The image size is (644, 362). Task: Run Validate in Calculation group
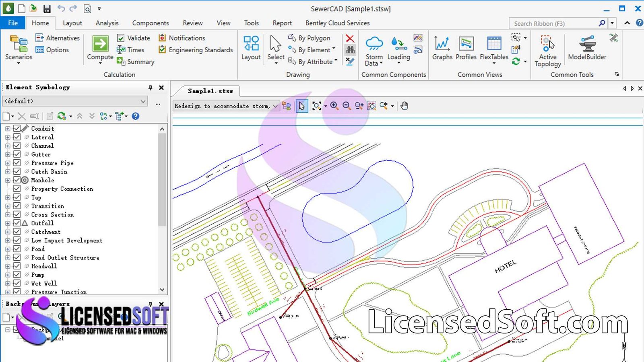pyautogui.click(x=134, y=38)
